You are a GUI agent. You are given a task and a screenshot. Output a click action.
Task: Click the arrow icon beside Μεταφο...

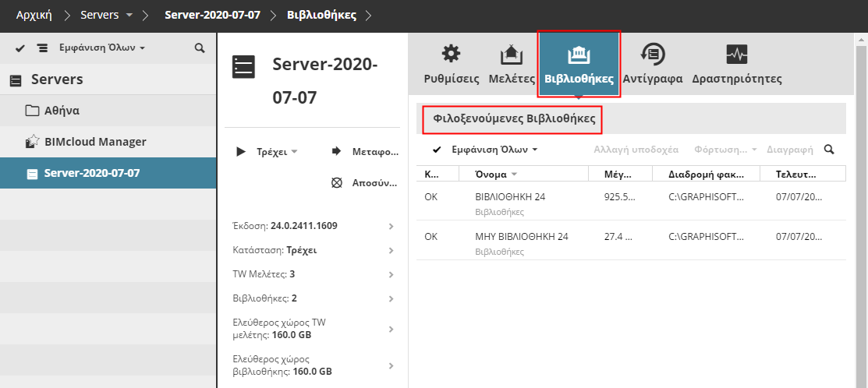337,151
